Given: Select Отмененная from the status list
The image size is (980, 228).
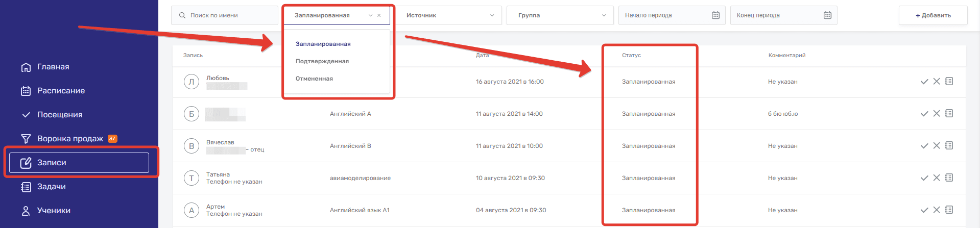Looking at the screenshot, I should (x=314, y=79).
